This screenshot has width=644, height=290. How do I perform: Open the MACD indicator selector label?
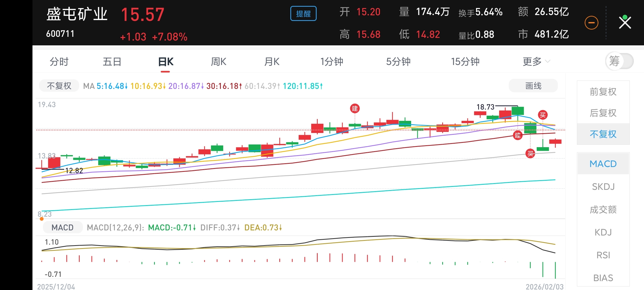click(x=62, y=227)
